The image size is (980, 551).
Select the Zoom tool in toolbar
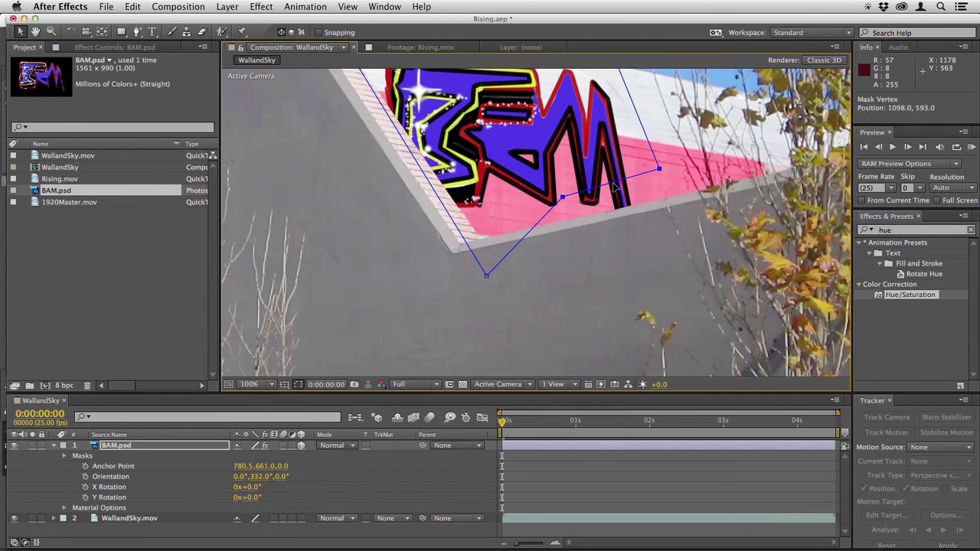[x=51, y=32]
